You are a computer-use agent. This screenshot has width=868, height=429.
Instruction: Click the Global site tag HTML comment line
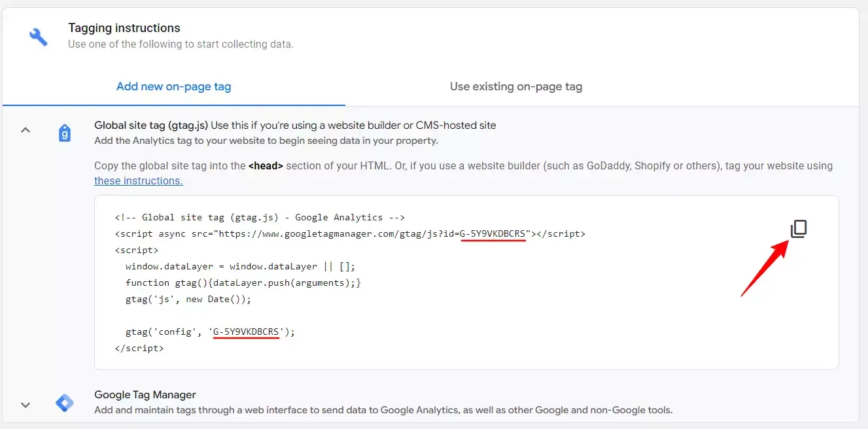(x=260, y=217)
